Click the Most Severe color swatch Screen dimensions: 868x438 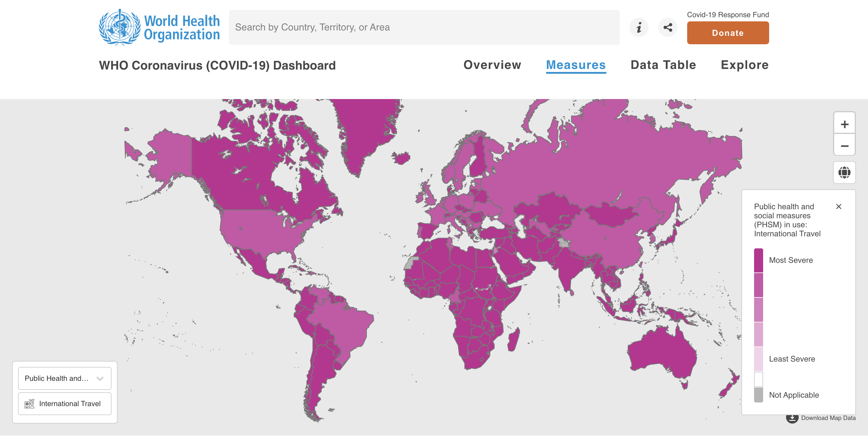coord(758,260)
